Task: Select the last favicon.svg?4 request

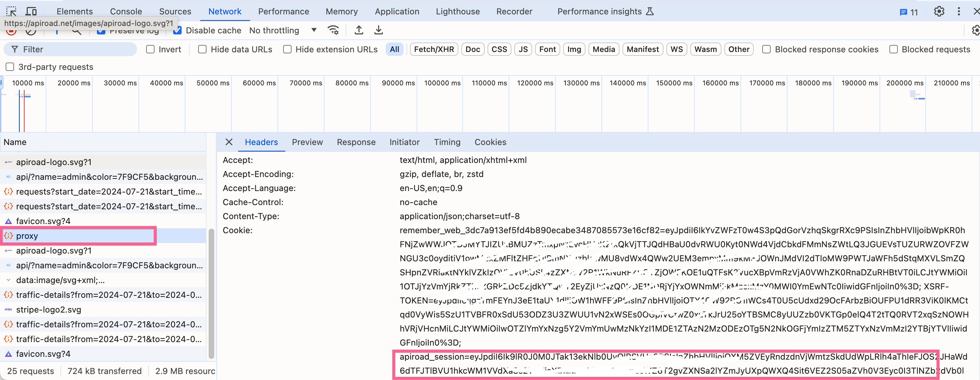Action: point(103,354)
